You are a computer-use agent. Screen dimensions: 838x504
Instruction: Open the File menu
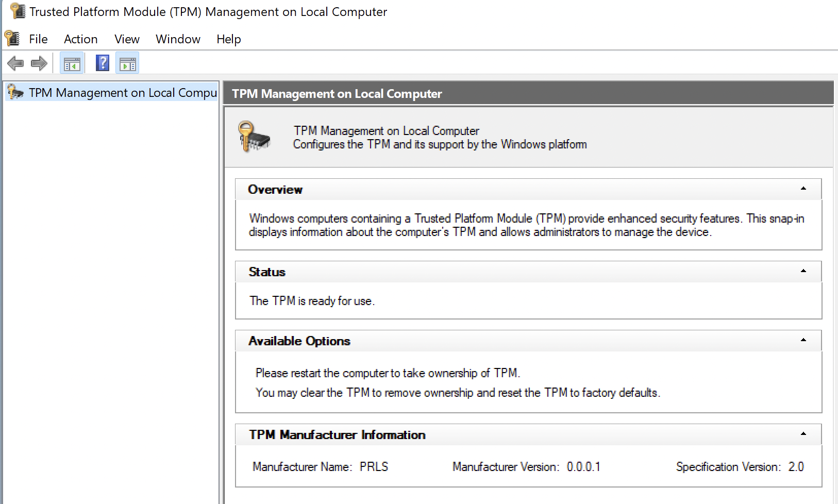pyautogui.click(x=38, y=39)
